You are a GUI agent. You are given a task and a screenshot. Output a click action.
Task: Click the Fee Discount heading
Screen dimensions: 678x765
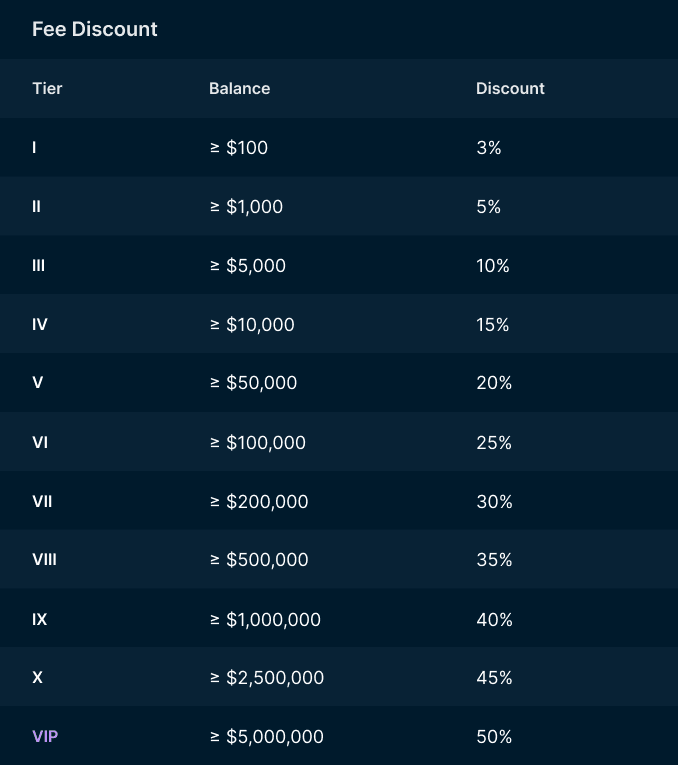[95, 29]
